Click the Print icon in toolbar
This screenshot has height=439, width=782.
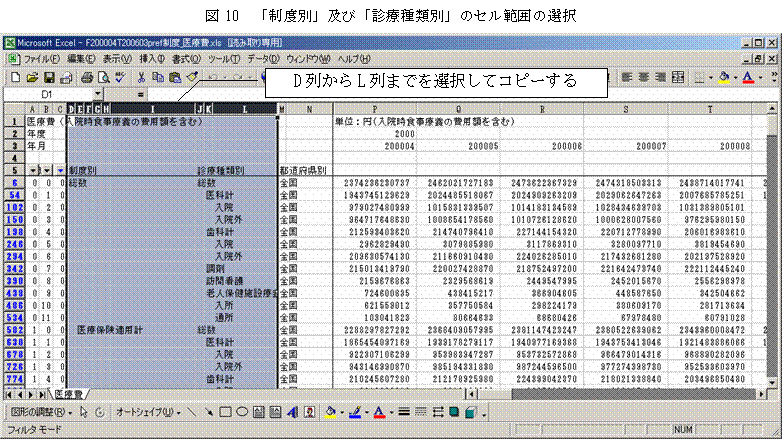tap(87, 76)
